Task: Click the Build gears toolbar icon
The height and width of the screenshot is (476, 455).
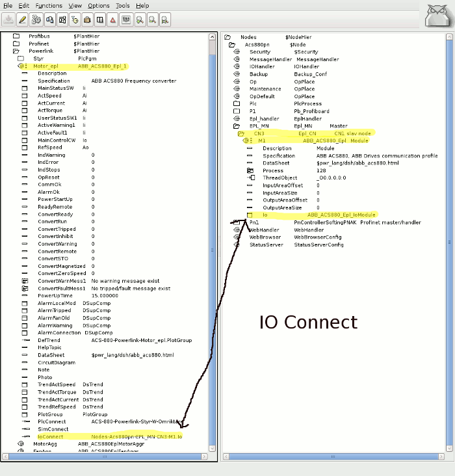Action: pos(36,20)
